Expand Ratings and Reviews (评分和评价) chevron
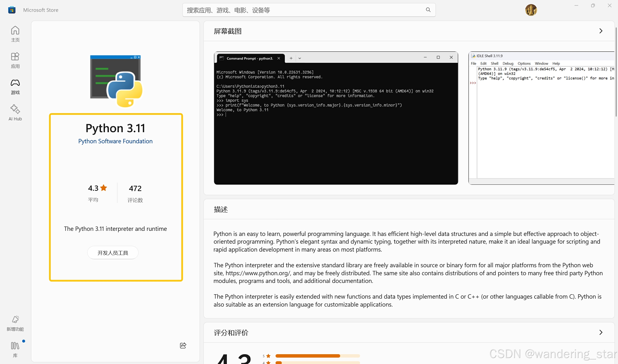618x364 pixels. tap(601, 332)
